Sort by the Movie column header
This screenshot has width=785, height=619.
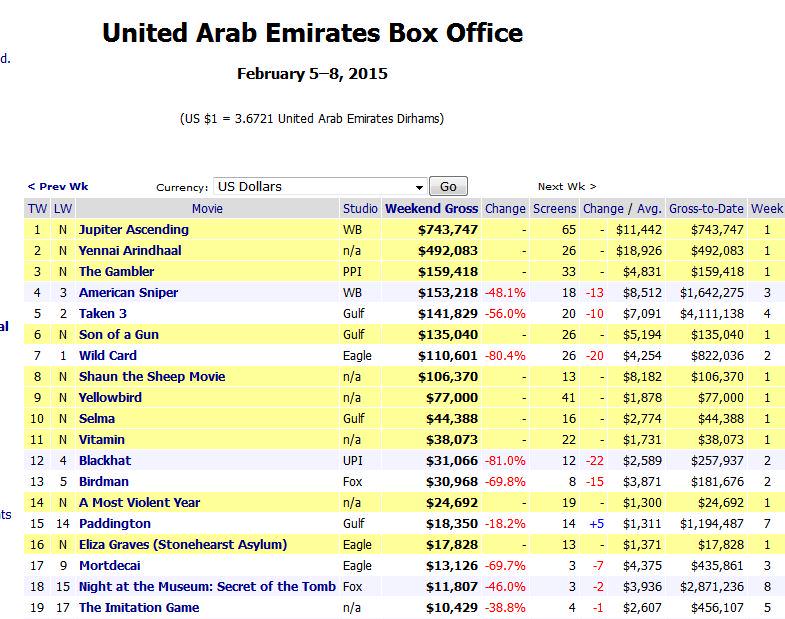tap(207, 208)
